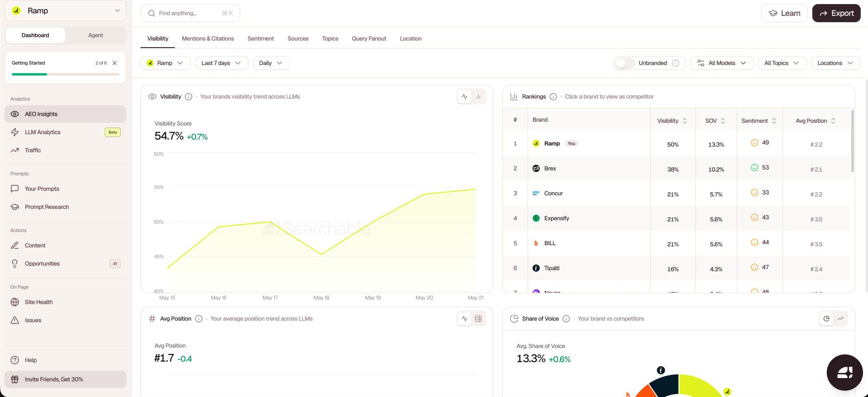Focus the Find anything search field
Image resolution: width=868 pixels, height=397 pixels.
pyautogui.click(x=190, y=13)
